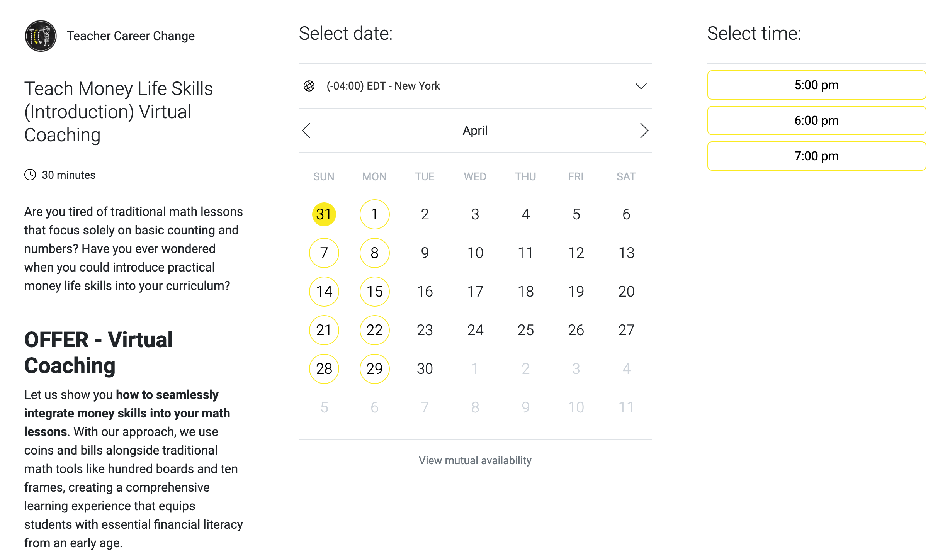Image resolution: width=950 pixels, height=560 pixels.
Task: Select highlighted date 31
Action: (x=324, y=214)
